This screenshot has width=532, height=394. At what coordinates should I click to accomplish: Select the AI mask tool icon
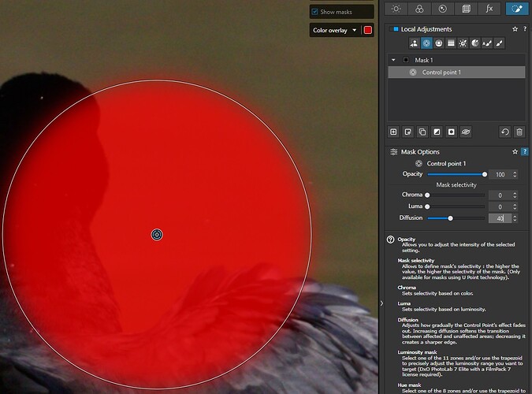click(x=413, y=43)
